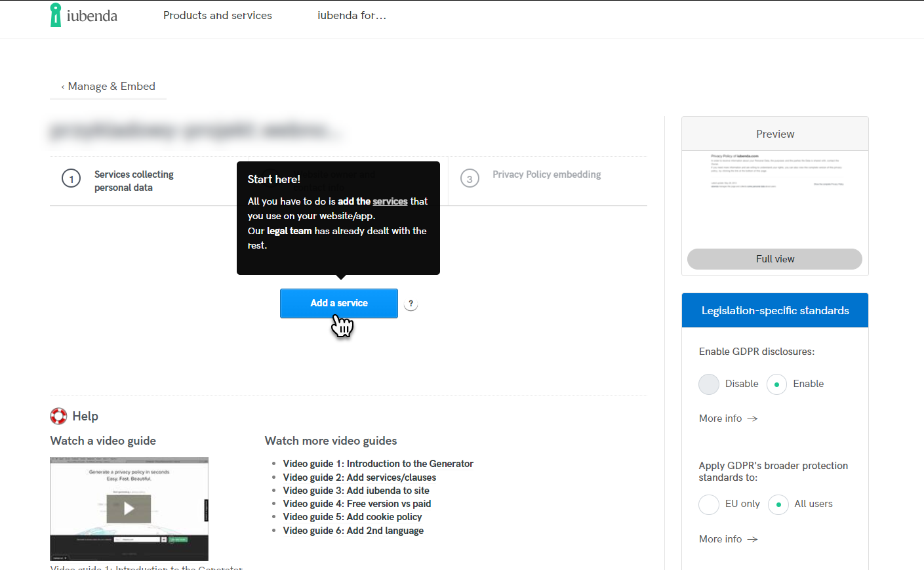924x570 pixels.
Task: Open Video guide 5: Add cookie policy
Action: 353,517
